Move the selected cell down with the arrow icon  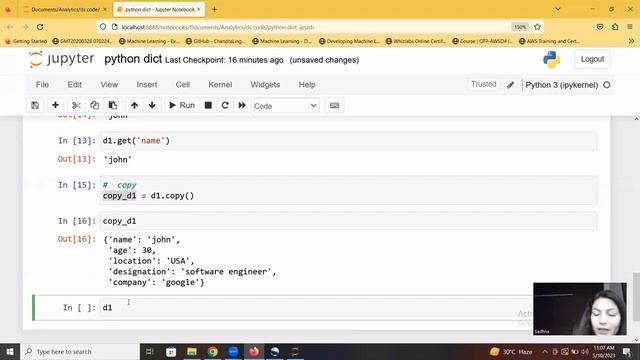click(152, 105)
